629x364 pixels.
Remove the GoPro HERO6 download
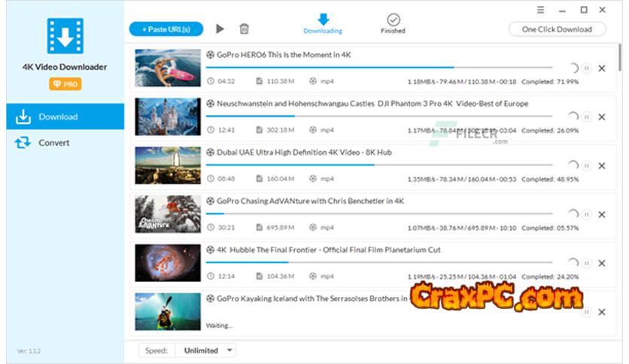pyautogui.click(x=602, y=68)
